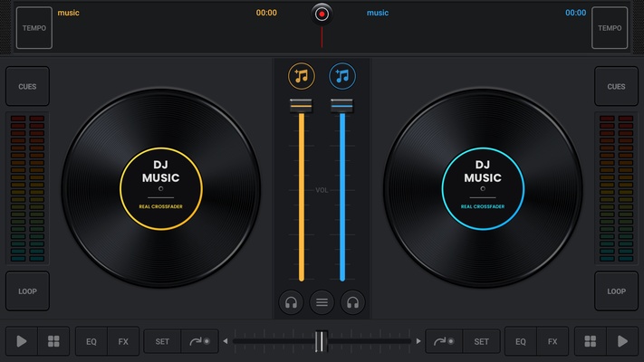Screen dimensions: 644x362
Task: Tap the left turntable vinyl with yellow label
Action: pos(161,188)
